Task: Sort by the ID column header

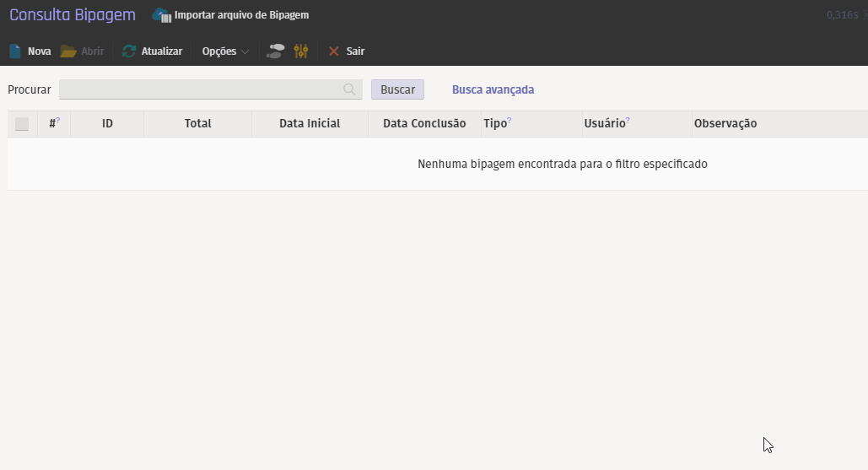Action: click(x=107, y=124)
